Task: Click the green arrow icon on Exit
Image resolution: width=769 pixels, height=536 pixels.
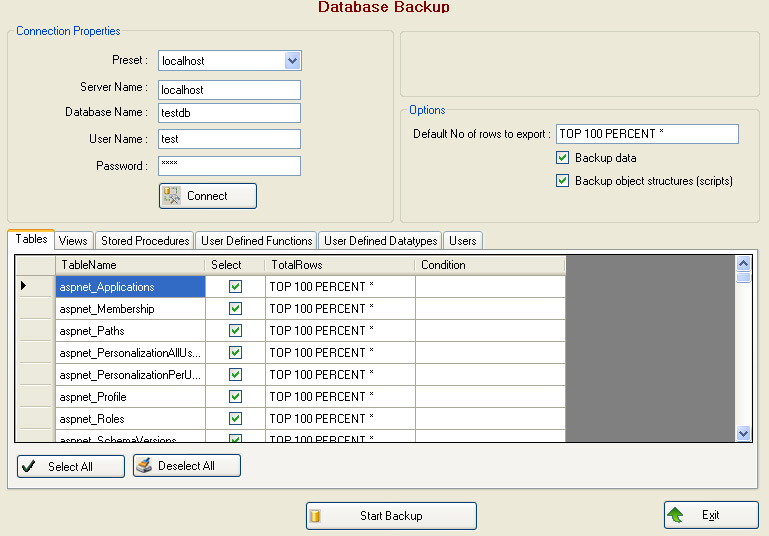Action: tap(675, 515)
